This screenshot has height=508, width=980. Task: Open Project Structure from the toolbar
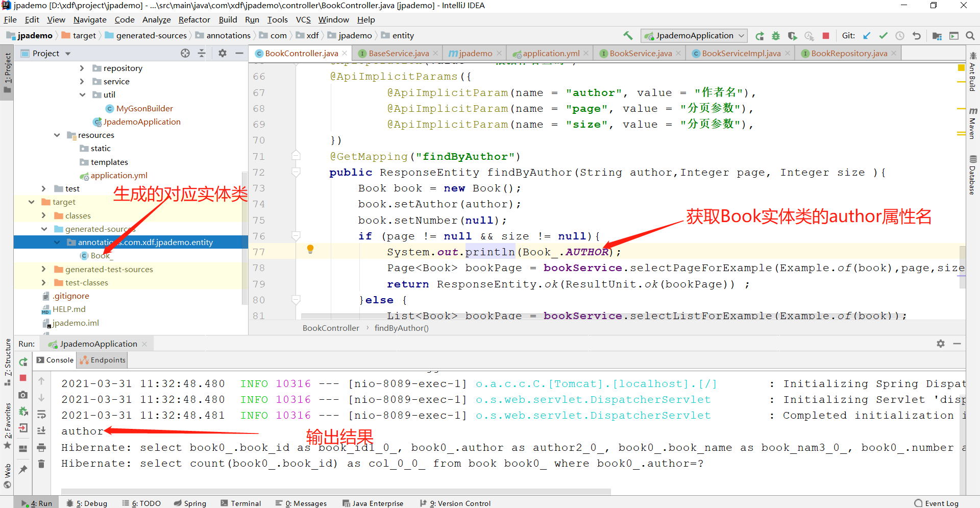[937, 36]
